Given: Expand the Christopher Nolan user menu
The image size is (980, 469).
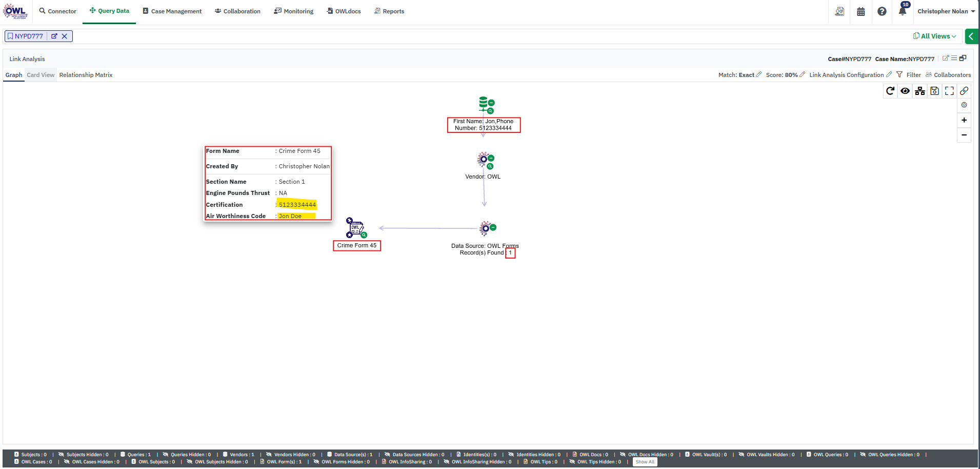Looking at the screenshot, I should click(x=946, y=11).
